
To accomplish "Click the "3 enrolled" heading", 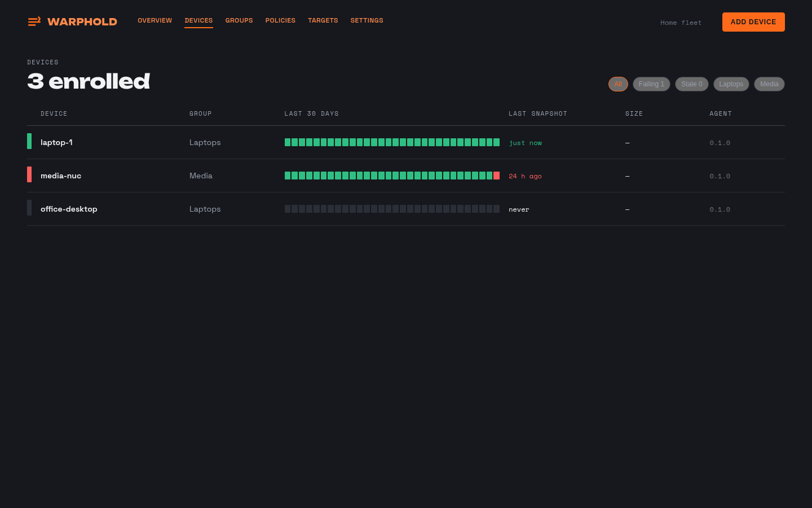I will click(89, 81).
